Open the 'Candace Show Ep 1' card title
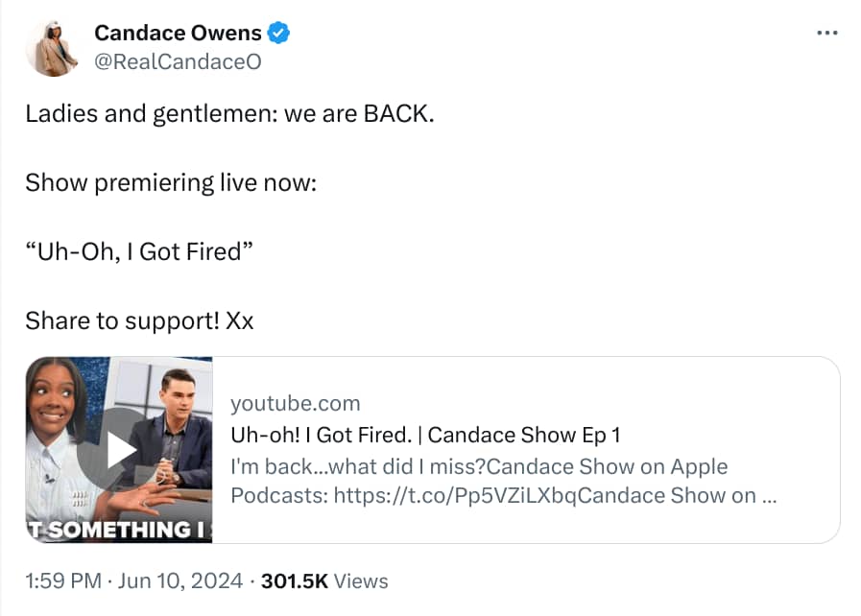This screenshot has width=861, height=616. pos(425,435)
